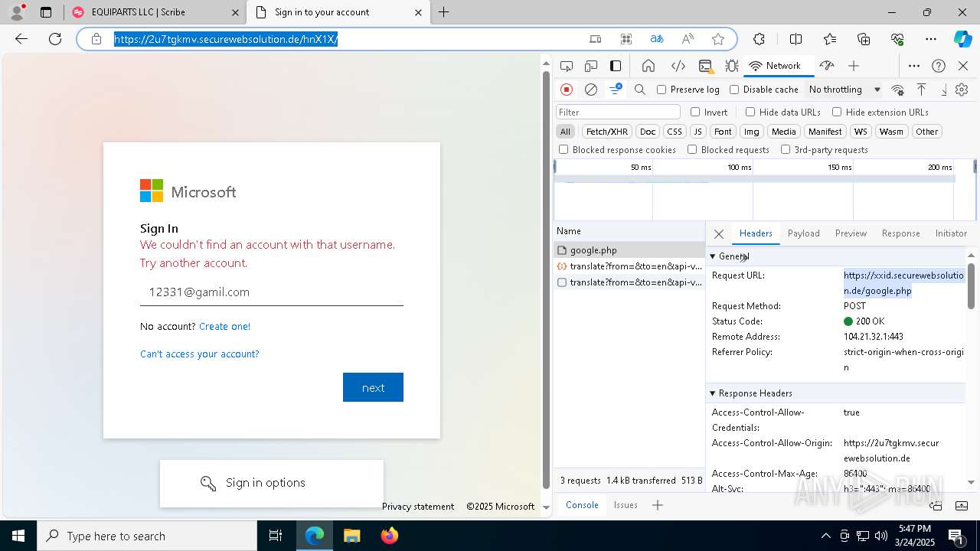Clear the network log
Screen dimensions: 980x551
[x=591, y=90]
